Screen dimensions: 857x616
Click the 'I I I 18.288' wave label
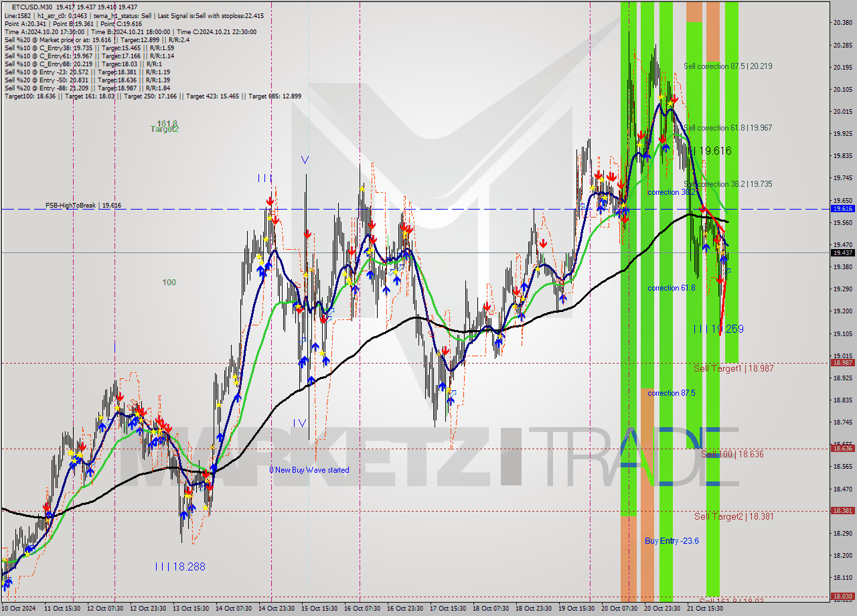(180, 566)
